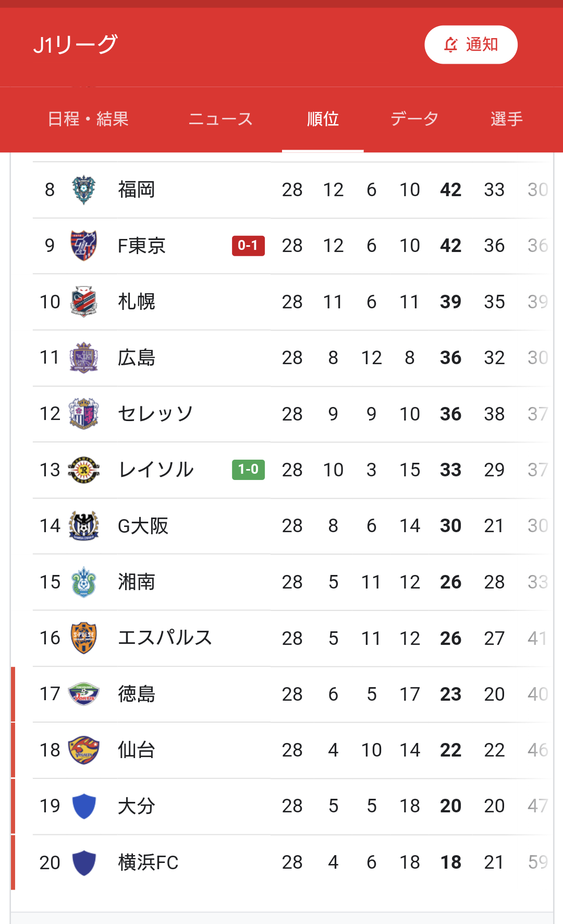Click the Avispa Fukuoka team crest

(x=83, y=190)
